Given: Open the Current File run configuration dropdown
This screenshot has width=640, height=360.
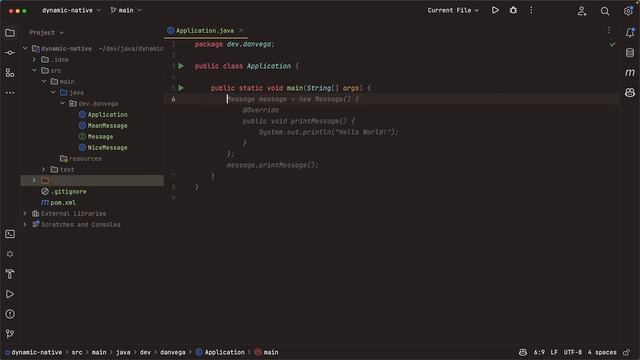Looking at the screenshot, I should coord(453,10).
